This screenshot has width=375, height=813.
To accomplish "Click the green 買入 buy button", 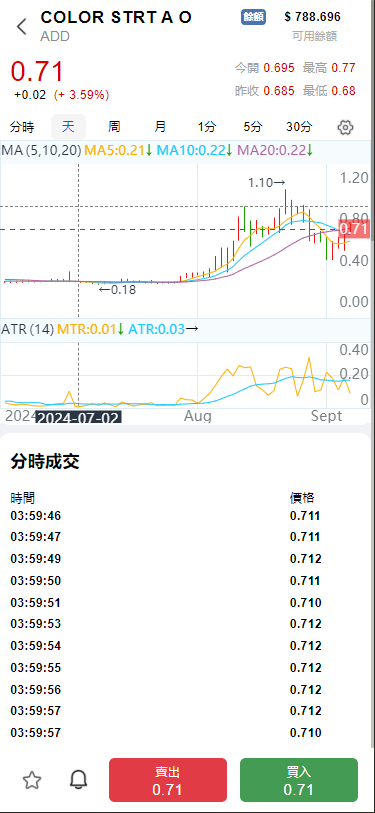I will (x=299, y=780).
